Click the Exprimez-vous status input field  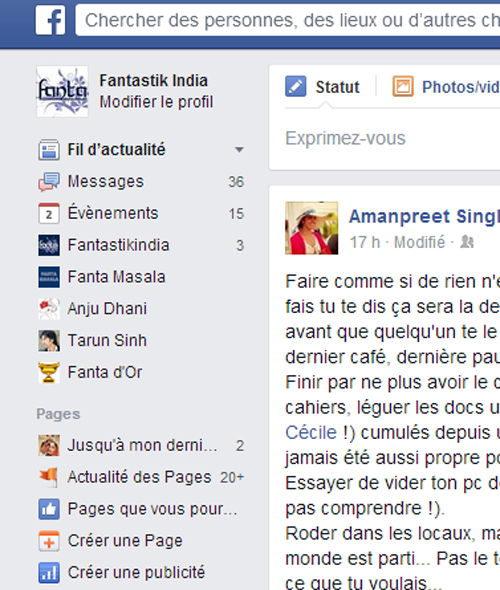(384, 138)
